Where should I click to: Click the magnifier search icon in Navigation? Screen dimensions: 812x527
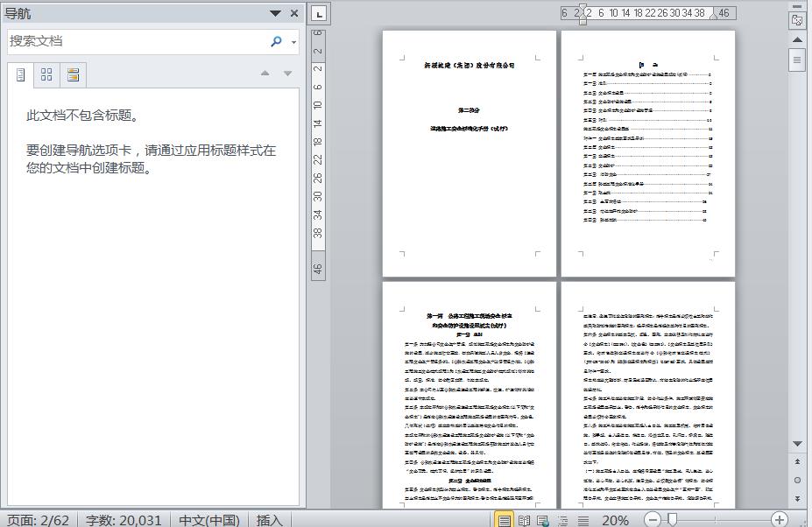[276, 41]
